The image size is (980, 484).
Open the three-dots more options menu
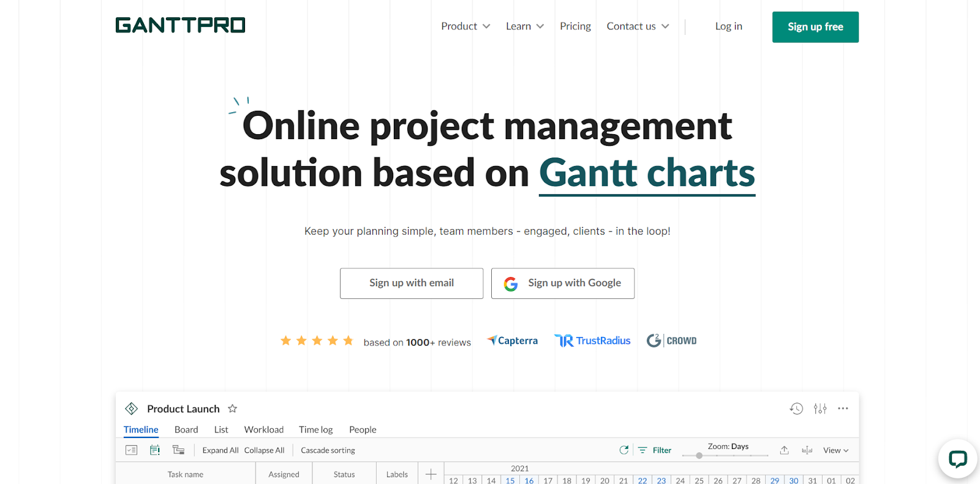pos(843,409)
